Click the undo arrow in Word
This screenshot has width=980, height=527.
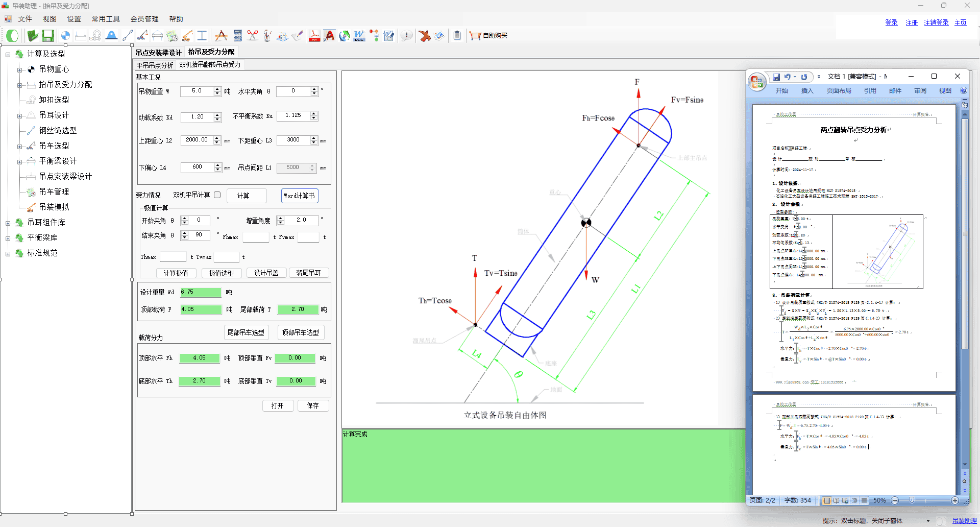(x=788, y=77)
